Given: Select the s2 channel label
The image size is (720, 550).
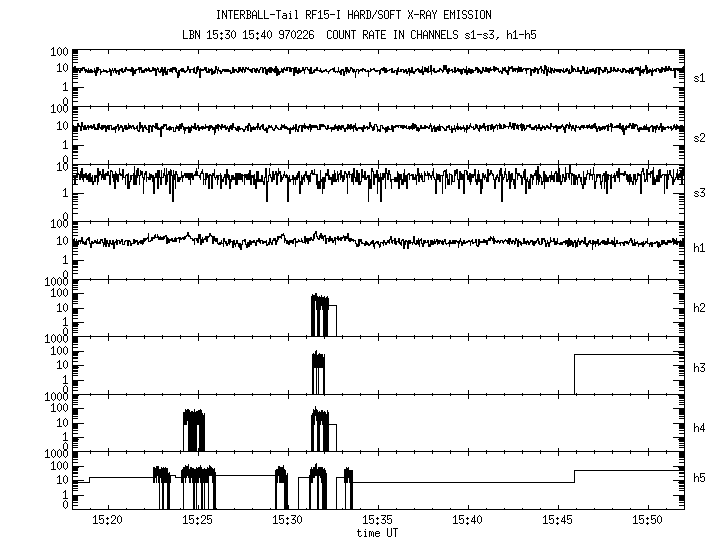Looking at the screenshot, I should click(x=699, y=136).
